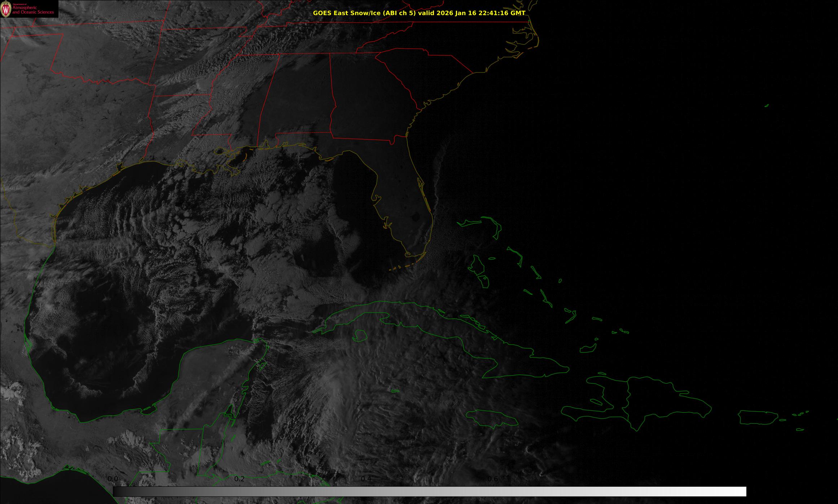Click the 0.0 colorbar label
This screenshot has height=504, width=838.
pos(113,479)
